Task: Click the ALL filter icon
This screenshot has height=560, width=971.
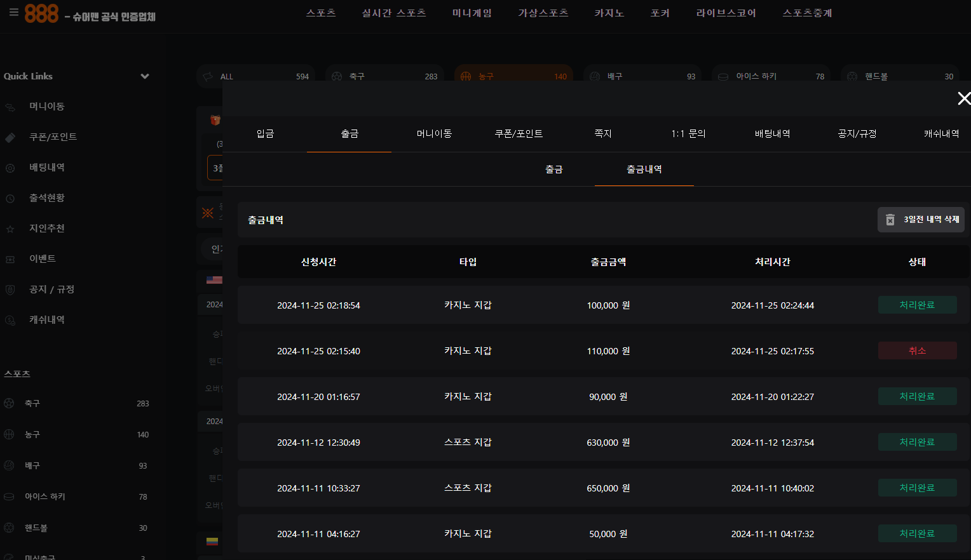Action: click(208, 76)
